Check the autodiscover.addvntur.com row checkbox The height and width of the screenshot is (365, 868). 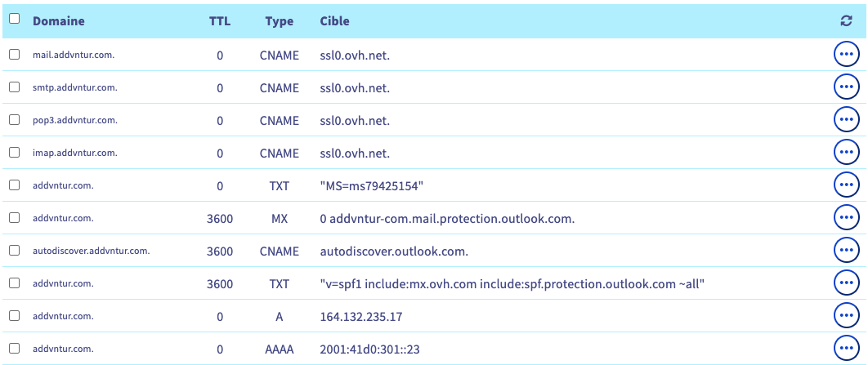point(14,251)
